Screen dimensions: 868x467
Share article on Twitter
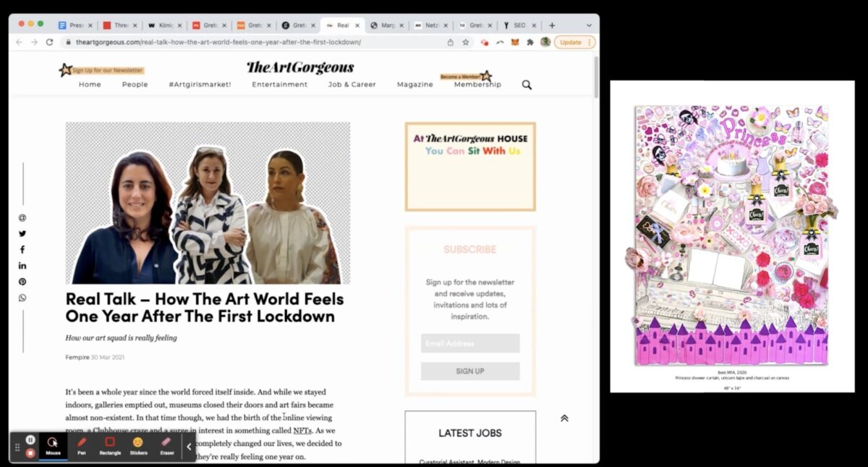(22, 234)
